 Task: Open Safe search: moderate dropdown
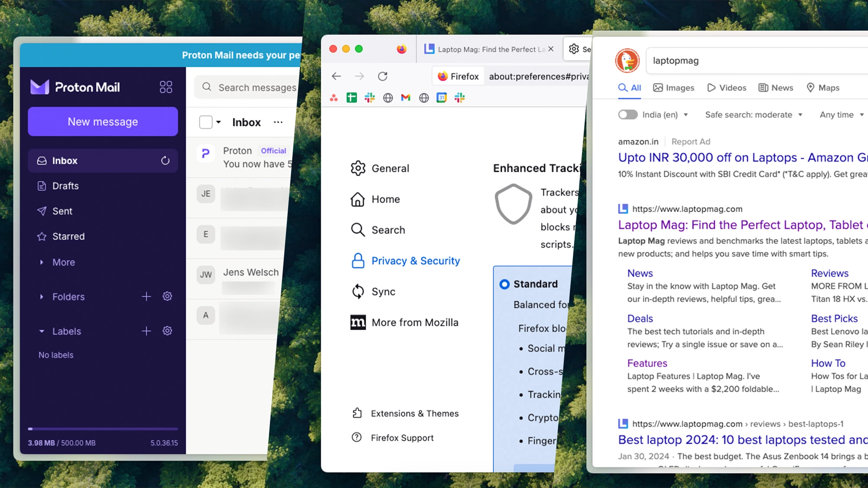[753, 115]
